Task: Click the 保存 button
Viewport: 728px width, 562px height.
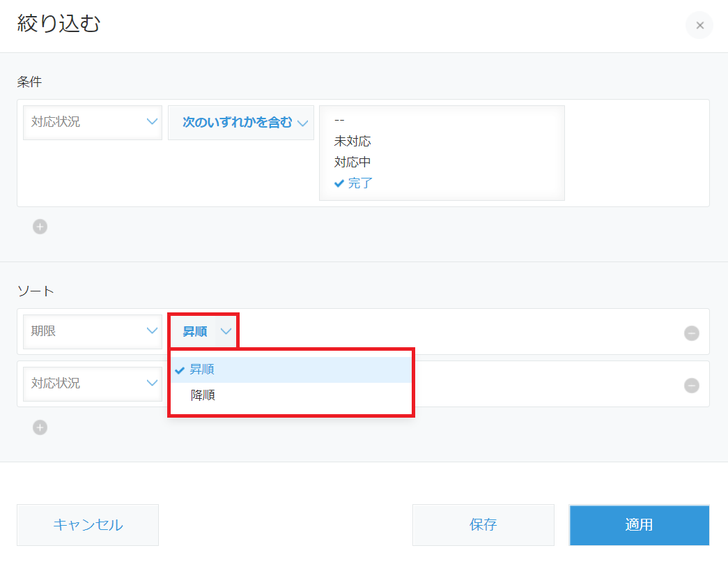Action: [x=483, y=525]
